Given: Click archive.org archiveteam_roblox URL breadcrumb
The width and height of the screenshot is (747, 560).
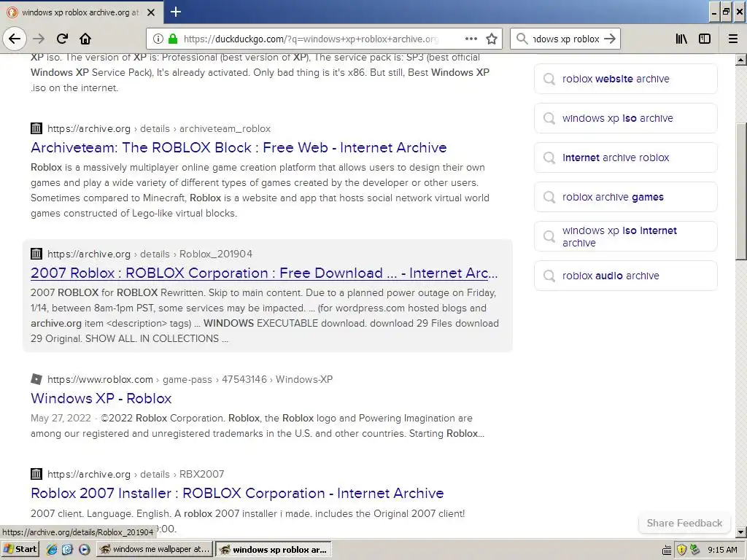Looking at the screenshot, I should click(x=158, y=128).
